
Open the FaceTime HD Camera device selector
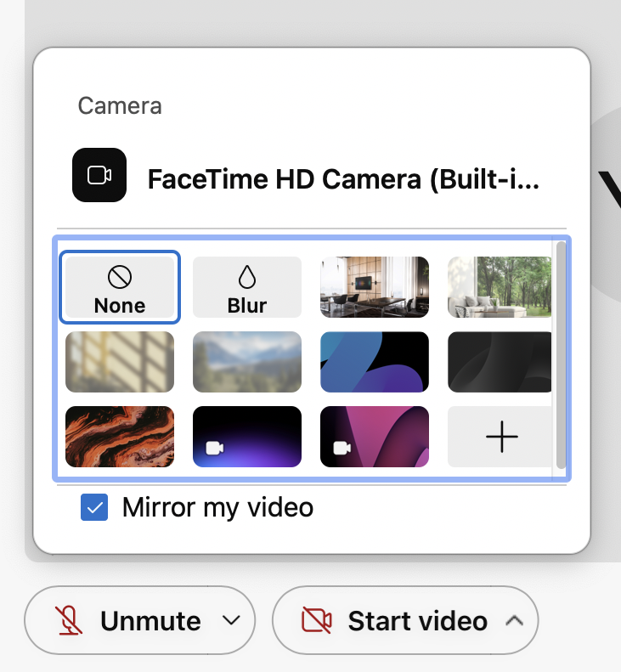(343, 179)
